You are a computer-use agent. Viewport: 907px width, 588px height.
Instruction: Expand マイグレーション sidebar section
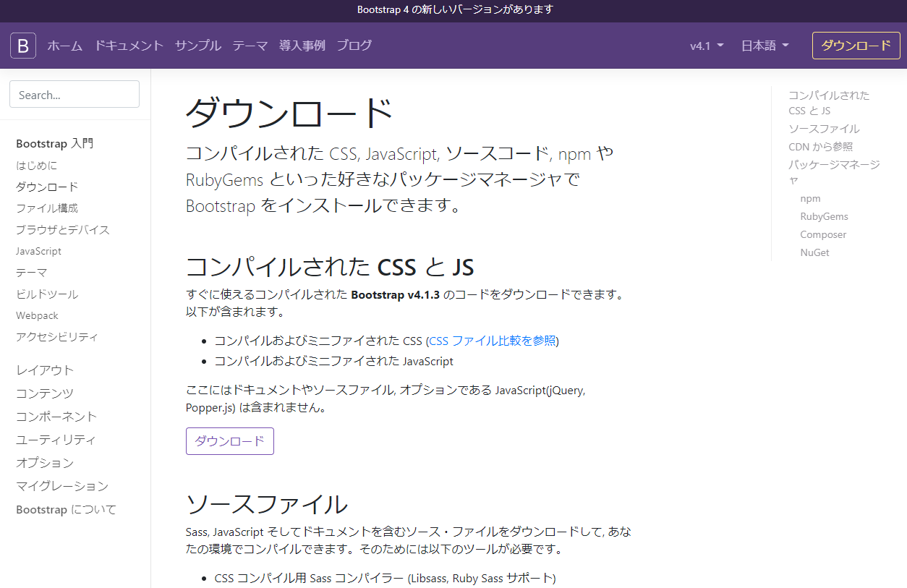coord(62,486)
